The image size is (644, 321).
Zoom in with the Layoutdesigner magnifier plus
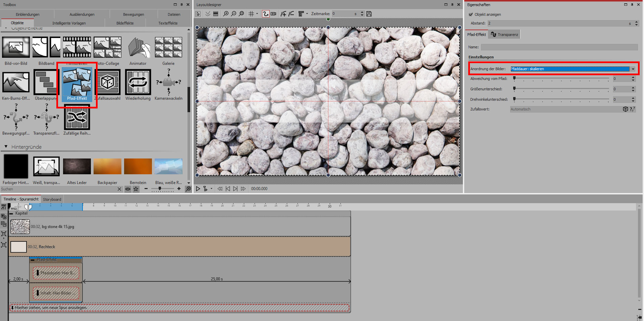(226, 14)
